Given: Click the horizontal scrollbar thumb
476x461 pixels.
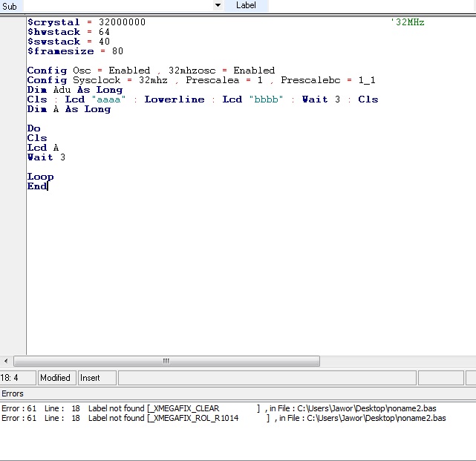Looking at the screenshot, I should (166, 362).
